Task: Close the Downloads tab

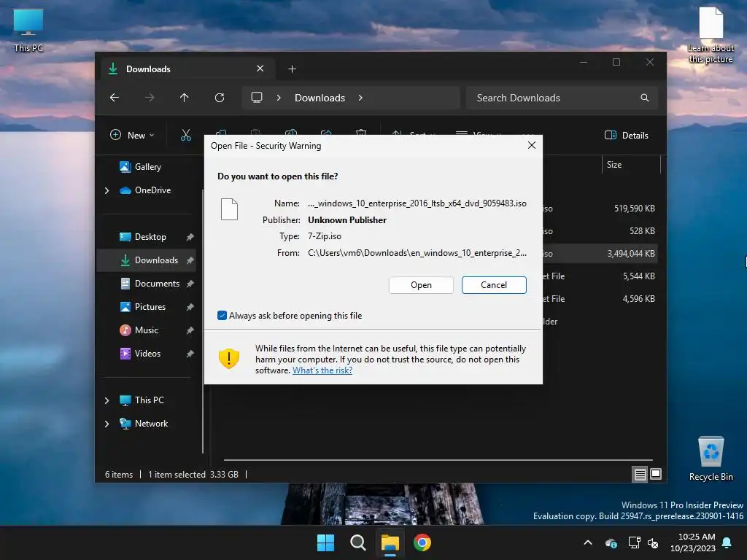Action: coord(260,69)
